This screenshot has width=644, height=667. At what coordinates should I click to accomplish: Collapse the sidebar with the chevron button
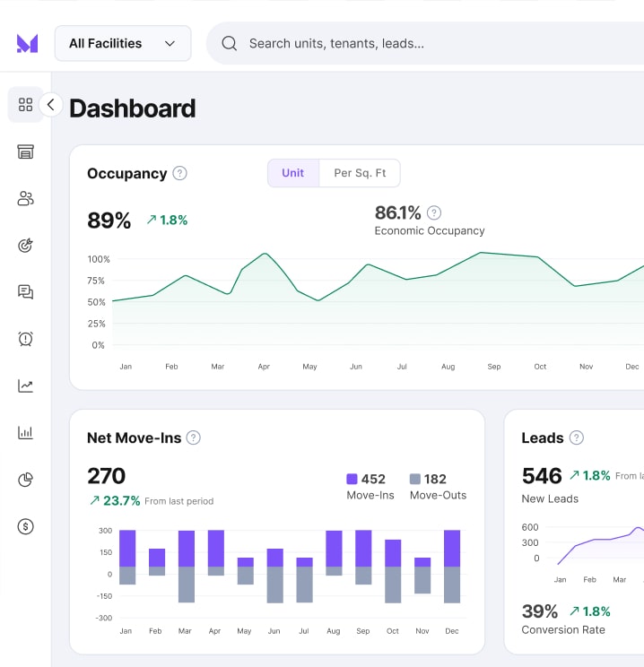[51, 105]
